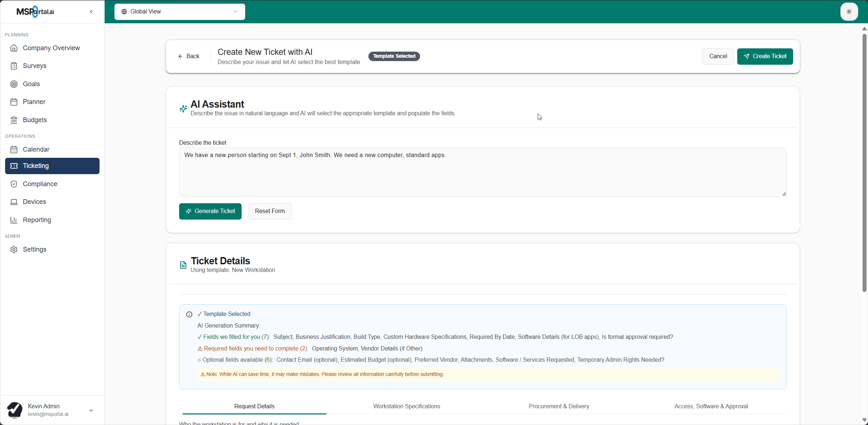
Task: Open Company Overview home icon
Action: pyautogui.click(x=14, y=48)
